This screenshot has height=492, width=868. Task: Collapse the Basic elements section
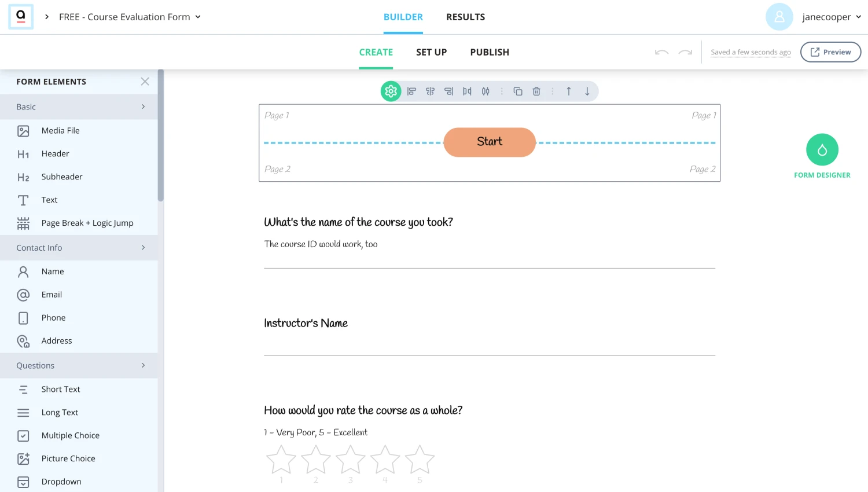143,107
